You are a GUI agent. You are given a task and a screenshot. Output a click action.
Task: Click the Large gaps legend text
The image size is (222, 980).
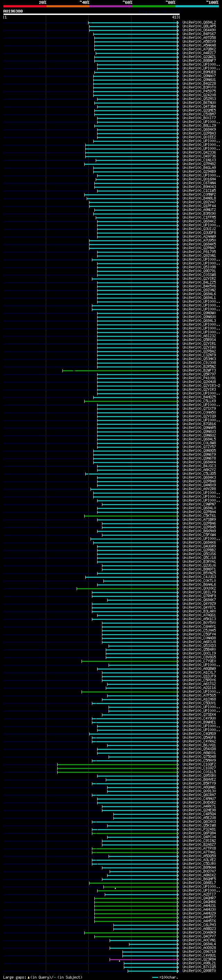(x=15, y=977)
